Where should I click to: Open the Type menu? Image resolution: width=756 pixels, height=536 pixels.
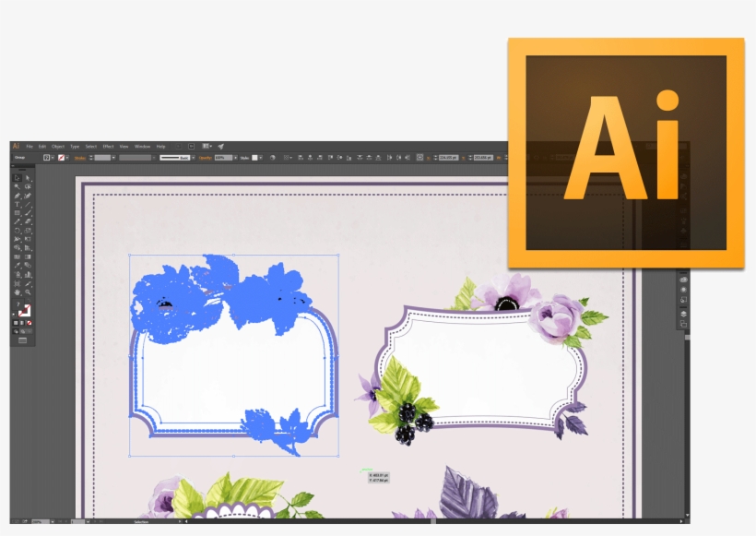click(75, 146)
